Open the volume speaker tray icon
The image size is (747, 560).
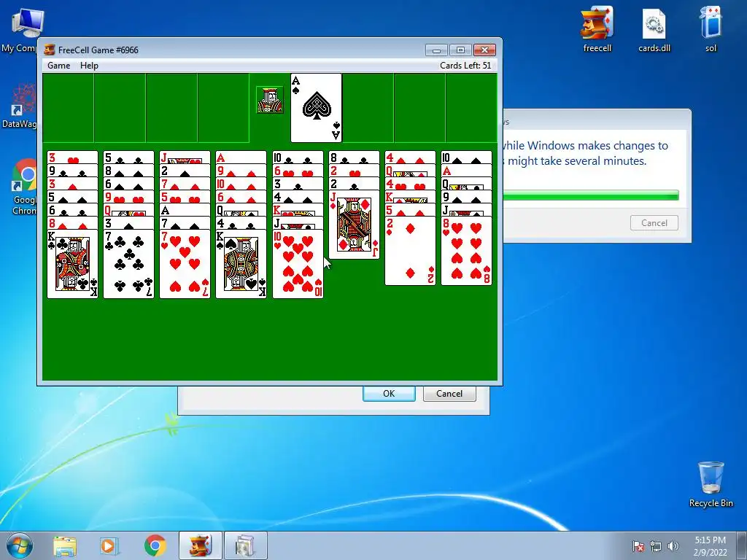(x=673, y=546)
